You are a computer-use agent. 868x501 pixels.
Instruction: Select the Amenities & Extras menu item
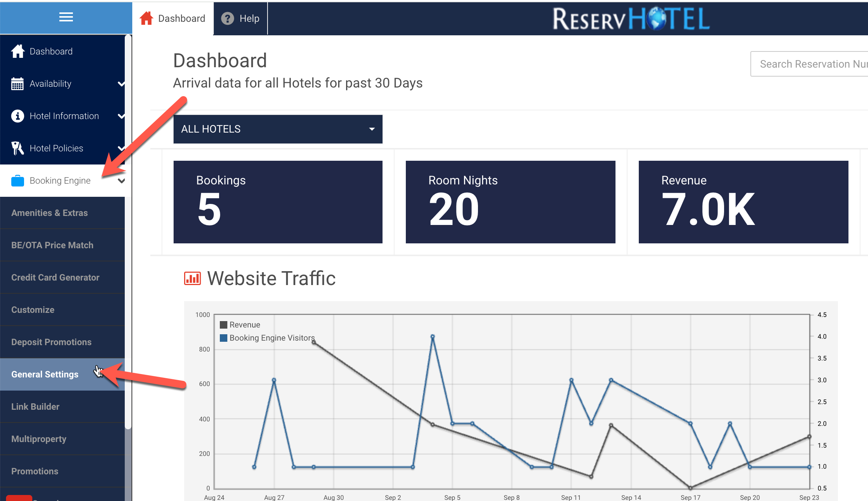(x=49, y=213)
